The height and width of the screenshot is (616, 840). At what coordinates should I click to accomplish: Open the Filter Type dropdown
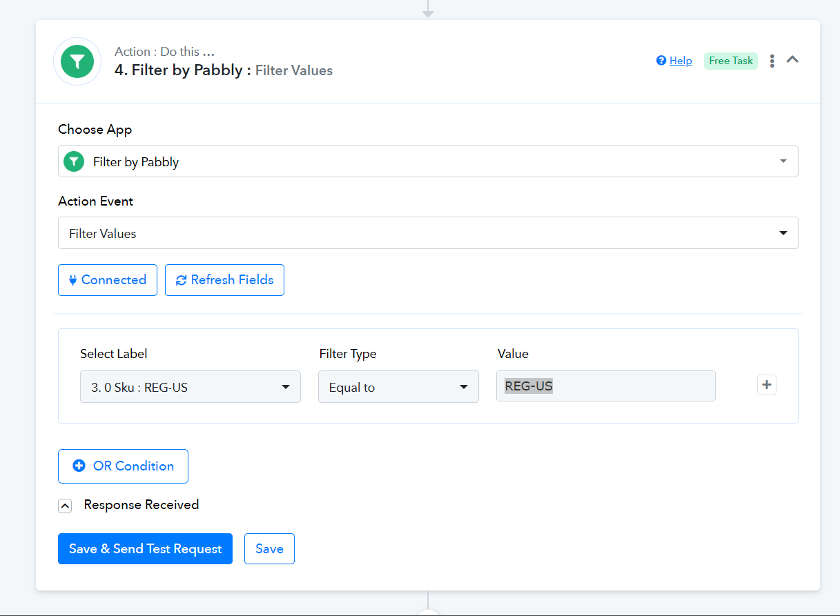click(x=398, y=387)
